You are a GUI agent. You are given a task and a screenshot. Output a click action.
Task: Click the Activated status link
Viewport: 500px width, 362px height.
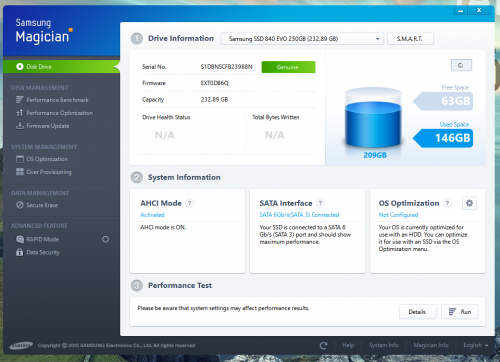pos(152,215)
